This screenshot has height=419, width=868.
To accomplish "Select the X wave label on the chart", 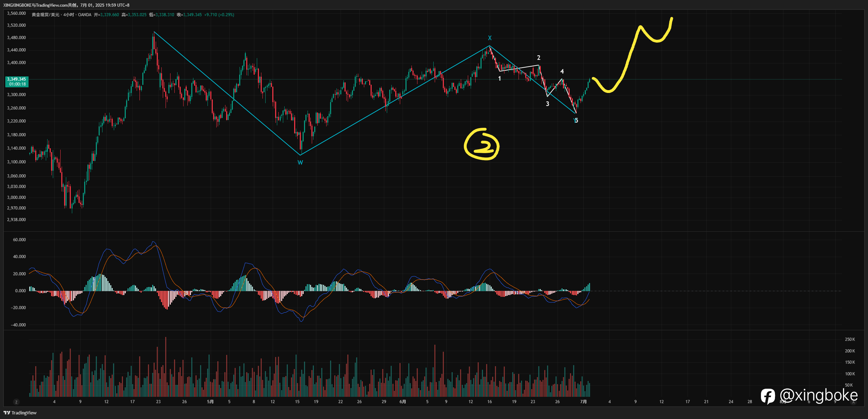I will 490,38.
